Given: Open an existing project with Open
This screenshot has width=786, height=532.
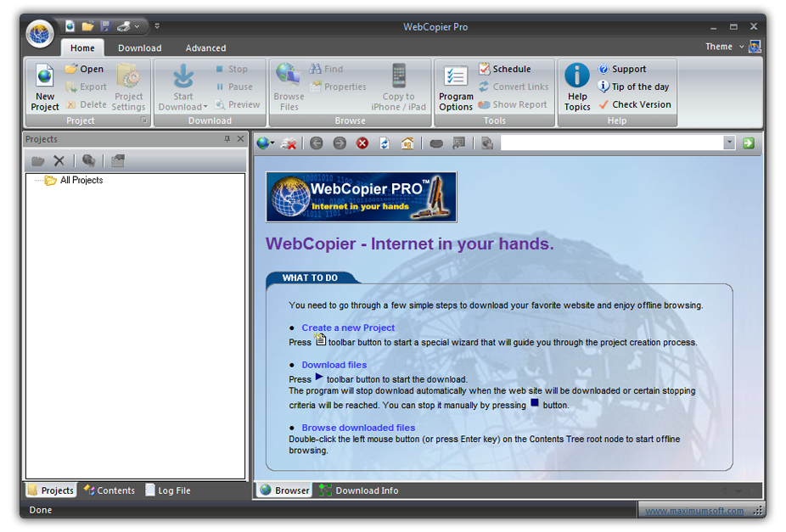Looking at the screenshot, I should point(85,69).
